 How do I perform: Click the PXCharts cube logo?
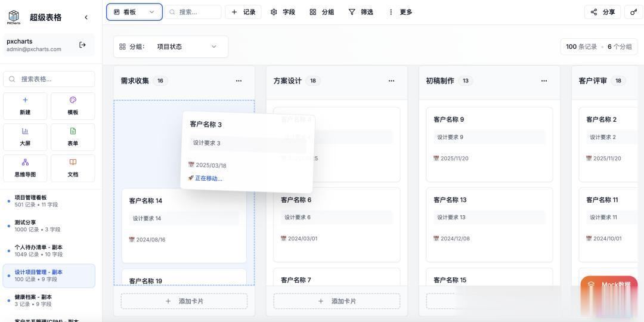pyautogui.click(x=14, y=17)
